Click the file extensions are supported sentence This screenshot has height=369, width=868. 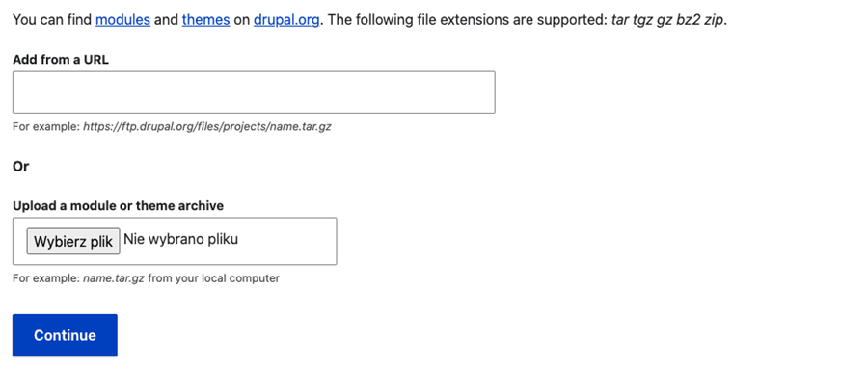(x=467, y=20)
